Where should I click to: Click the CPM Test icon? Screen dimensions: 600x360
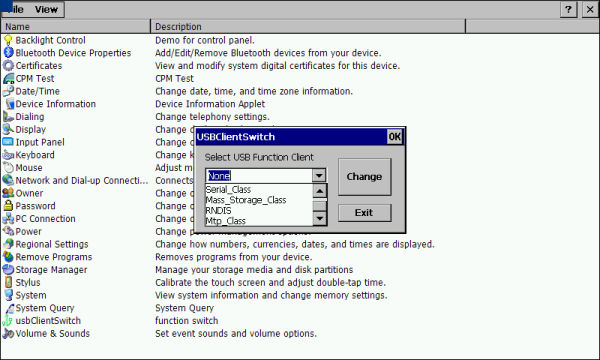[8, 78]
